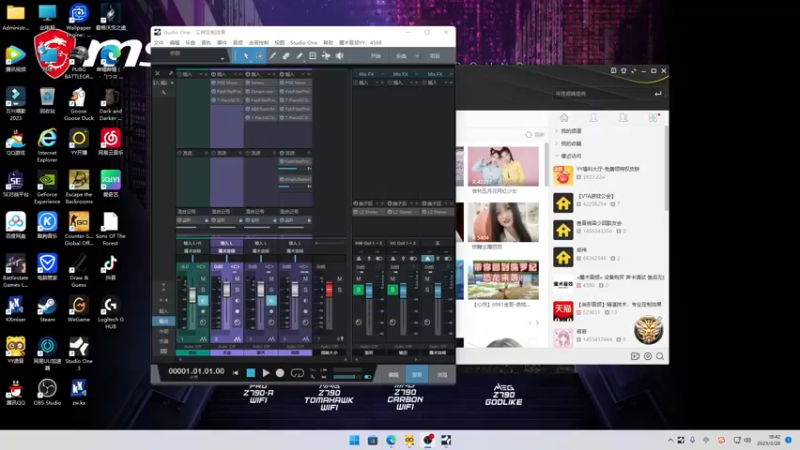Toggle the metronome switch in transport bar

(x=367, y=377)
